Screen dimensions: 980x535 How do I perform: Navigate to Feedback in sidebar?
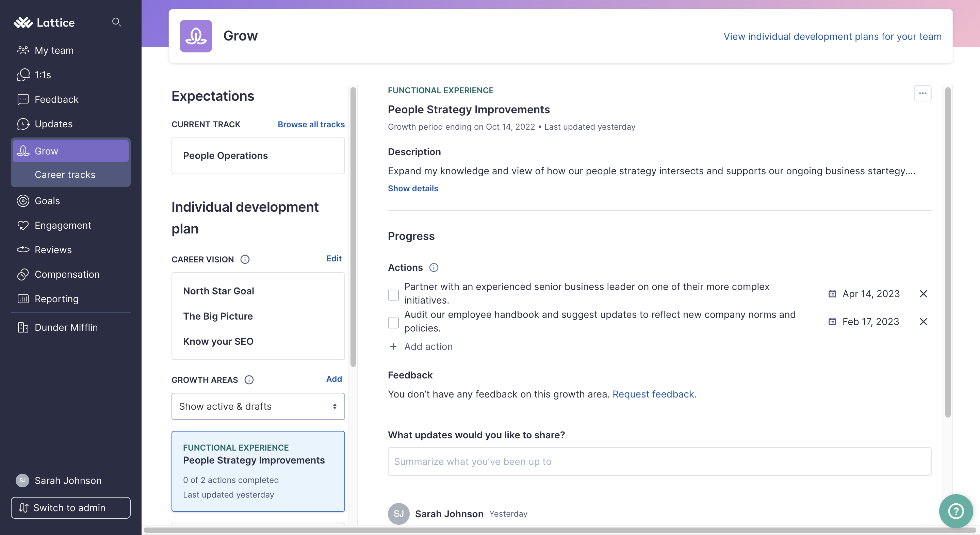click(x=56, y=99)
